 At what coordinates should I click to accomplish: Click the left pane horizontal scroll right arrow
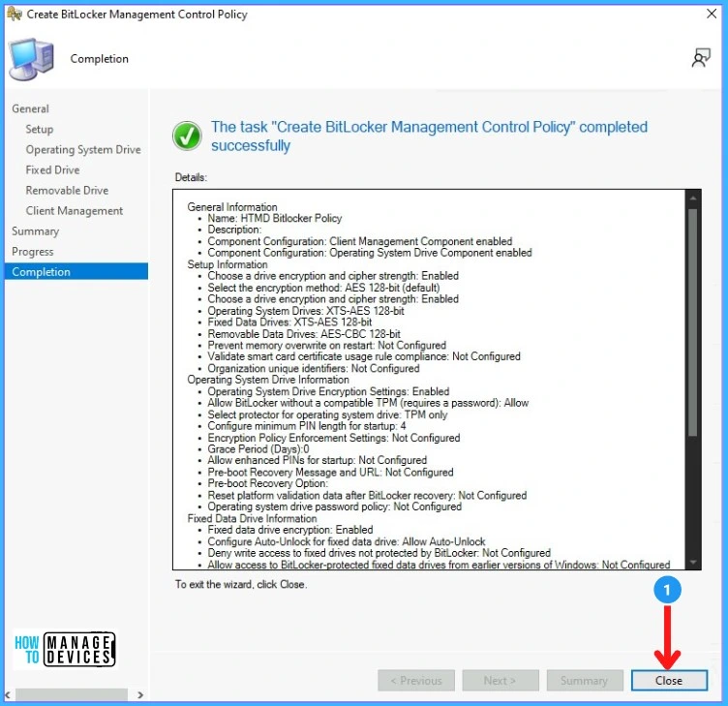click(140, 694)
